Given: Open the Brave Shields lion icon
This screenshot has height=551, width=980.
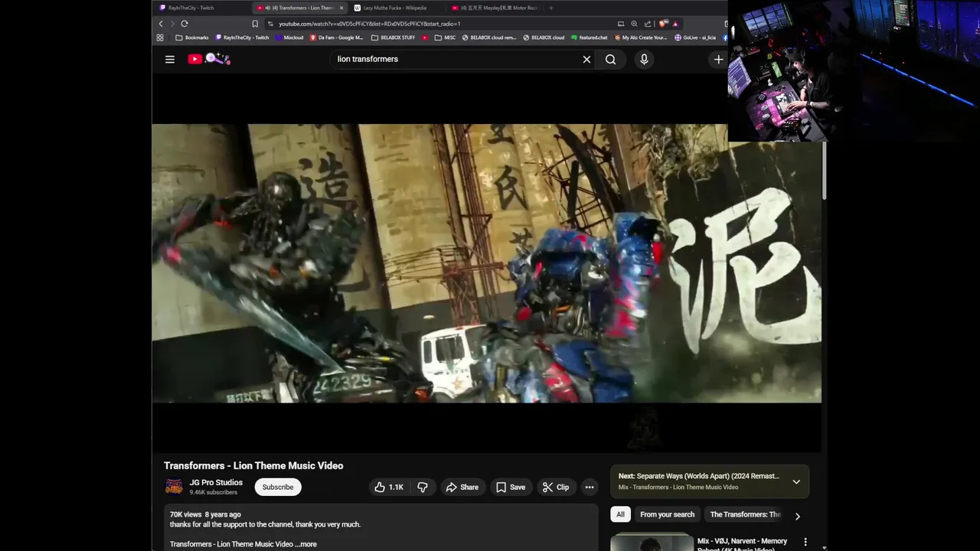Looking at the screenshot, I should (664, 24).
